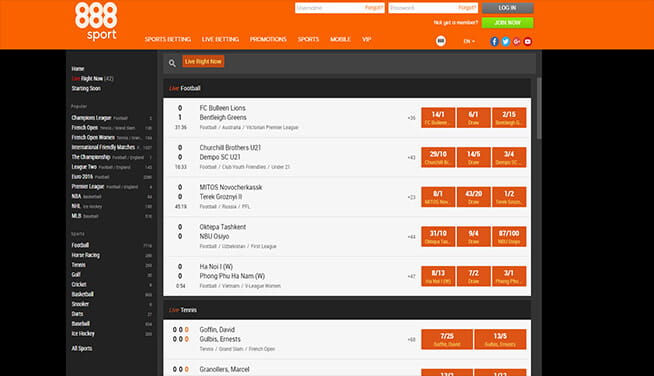Click the green JOIN NOW button
Viewport: 654px width, 376px height.
click(x=508, y=23)
